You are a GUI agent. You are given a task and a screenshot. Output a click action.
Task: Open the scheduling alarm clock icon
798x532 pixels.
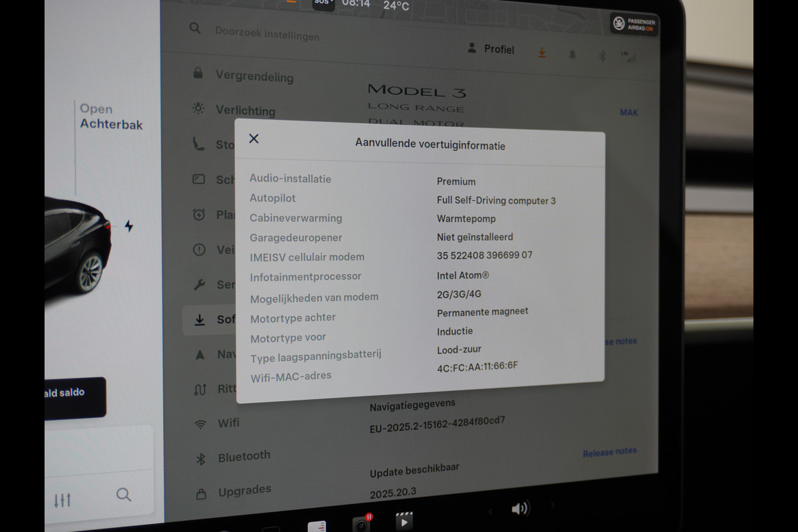(199, 214)
